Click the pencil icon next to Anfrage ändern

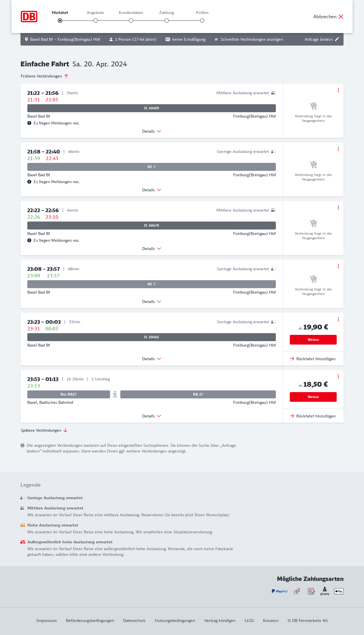point(337,39)
